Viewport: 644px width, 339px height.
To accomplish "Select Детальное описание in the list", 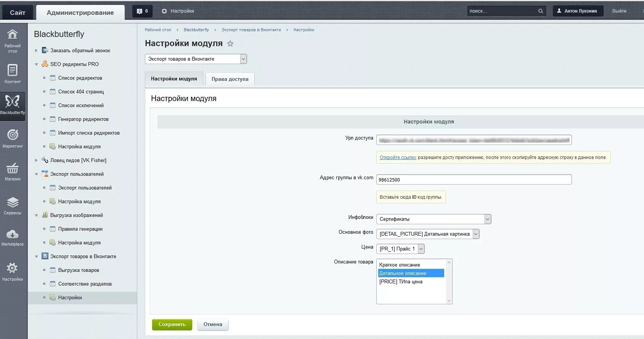I will tap(411, 273).
